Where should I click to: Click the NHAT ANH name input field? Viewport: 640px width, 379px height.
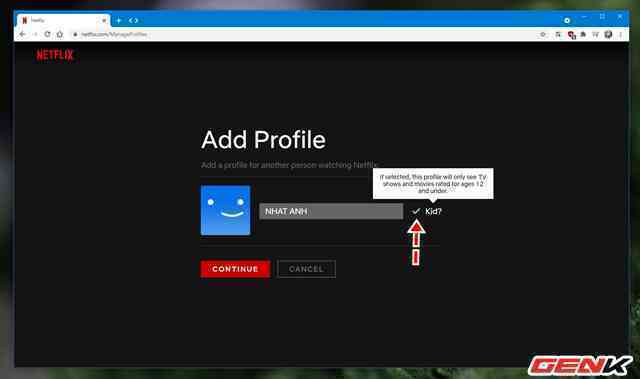click(x=331, y=211)
